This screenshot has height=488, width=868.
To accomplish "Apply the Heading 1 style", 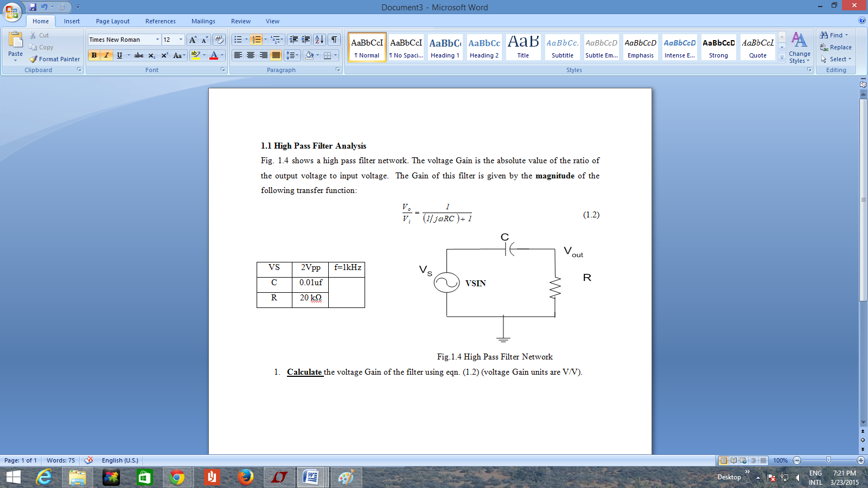I will pyautogui.click(x=445, y=47).
